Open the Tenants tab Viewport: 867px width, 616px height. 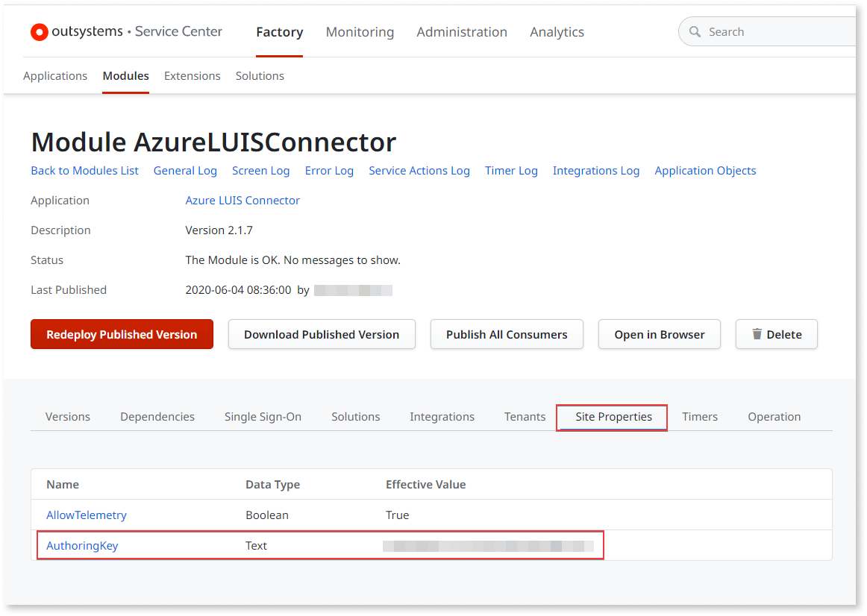[525, 416]
